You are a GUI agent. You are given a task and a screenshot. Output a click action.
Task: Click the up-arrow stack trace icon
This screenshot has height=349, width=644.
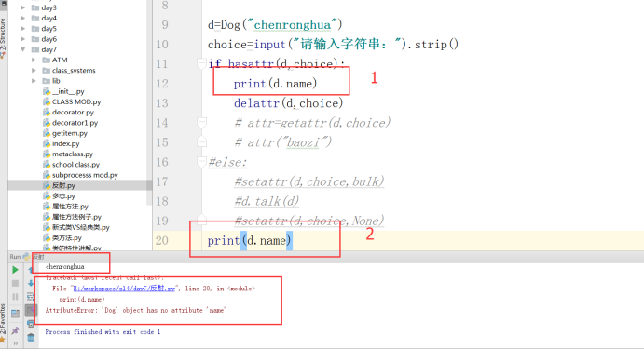[31, 270]
